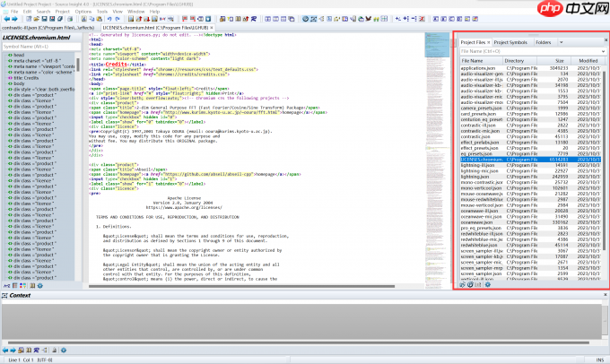The height and width of the screenshot is (364, 610).
Task: Open the Options menu
Action: 83,11
